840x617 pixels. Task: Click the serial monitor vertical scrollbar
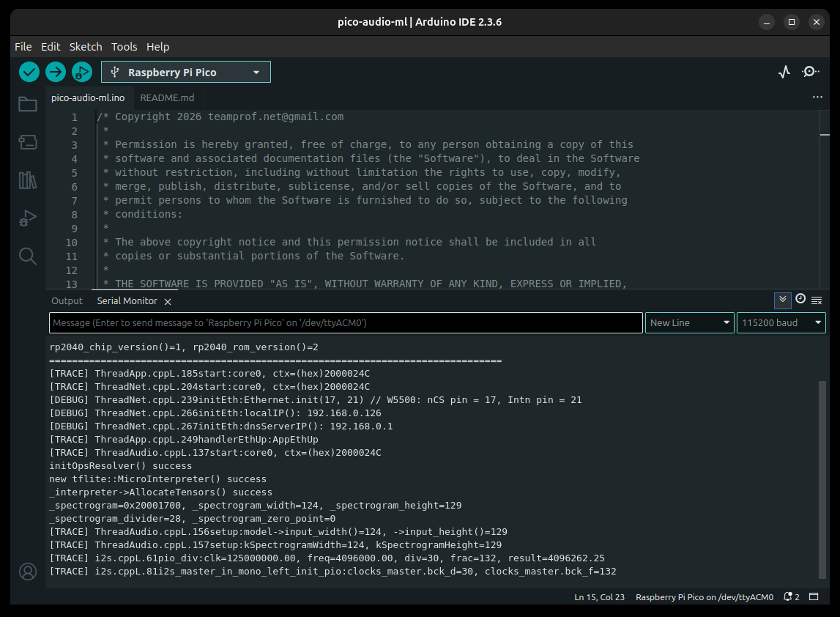(x=822, y=480)
